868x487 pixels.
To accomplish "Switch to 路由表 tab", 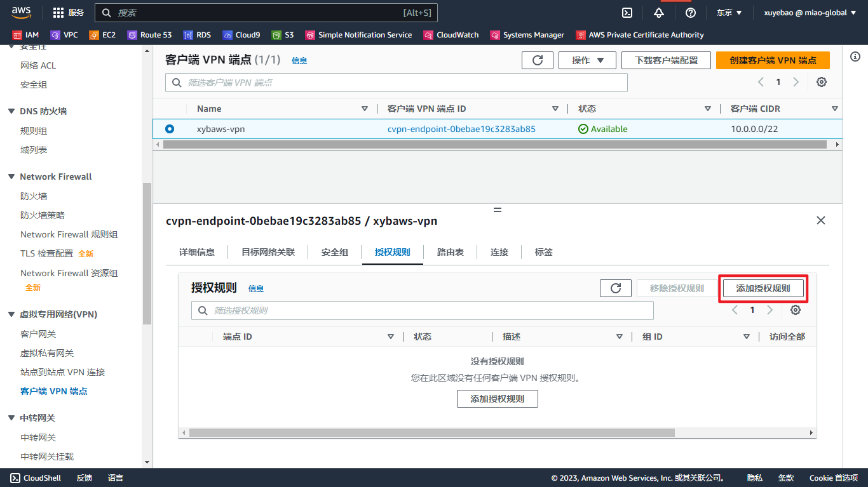I will 451,252.
